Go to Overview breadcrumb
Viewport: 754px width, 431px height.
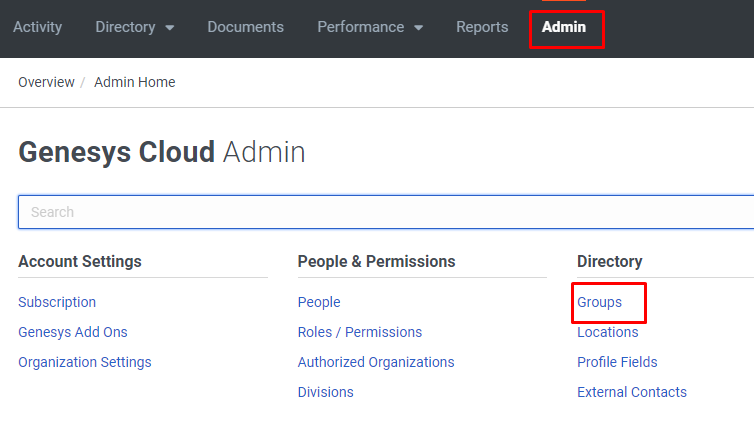pyautogui.click(x=46, y=82)
